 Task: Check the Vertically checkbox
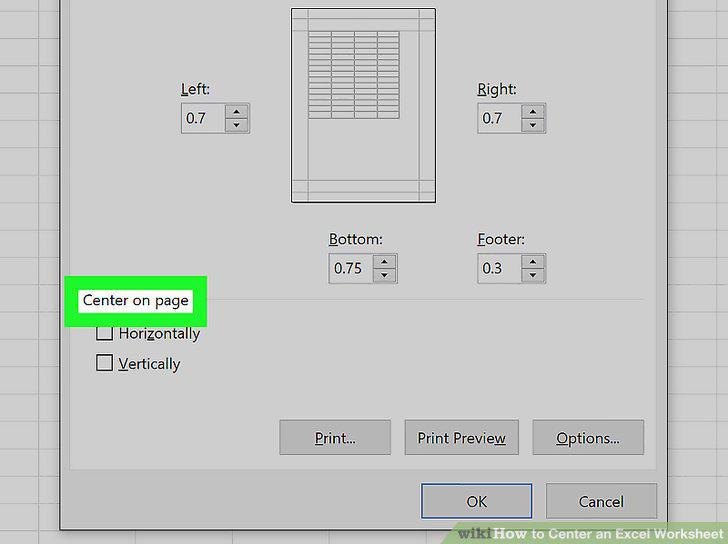click(x=104, y=363)
